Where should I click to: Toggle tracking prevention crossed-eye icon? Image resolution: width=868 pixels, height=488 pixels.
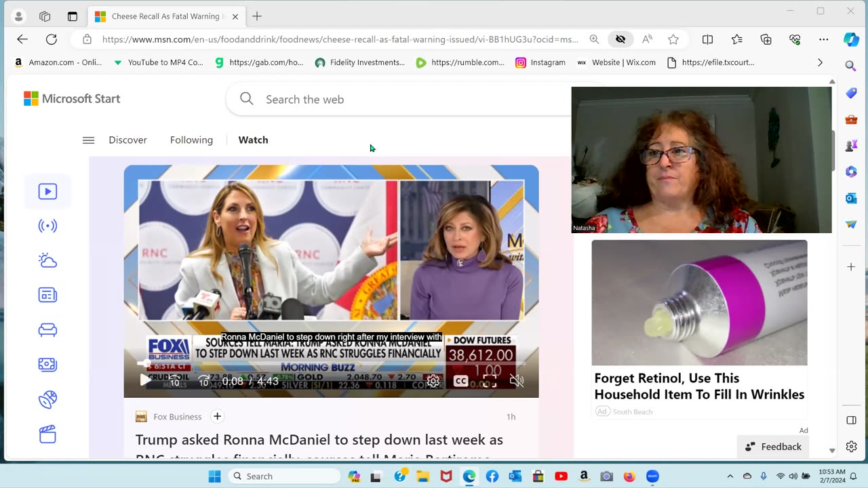click(x=620, y=39)
